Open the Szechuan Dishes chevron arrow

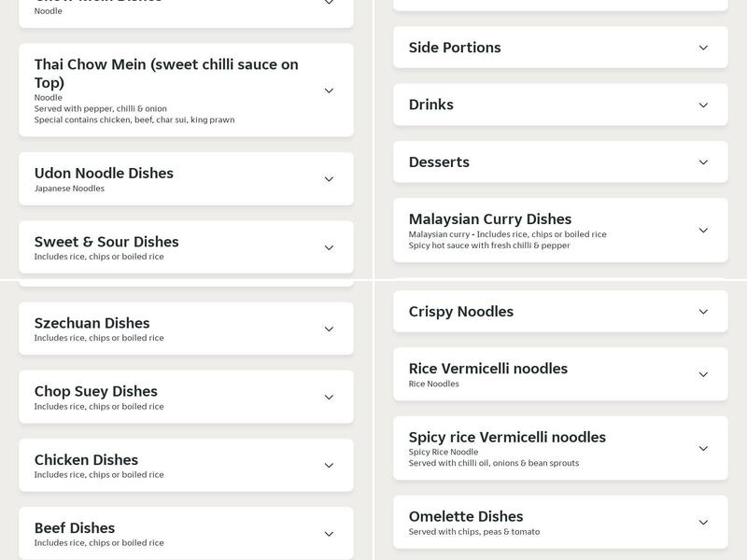pyautogui.click(x=329, y=329)
